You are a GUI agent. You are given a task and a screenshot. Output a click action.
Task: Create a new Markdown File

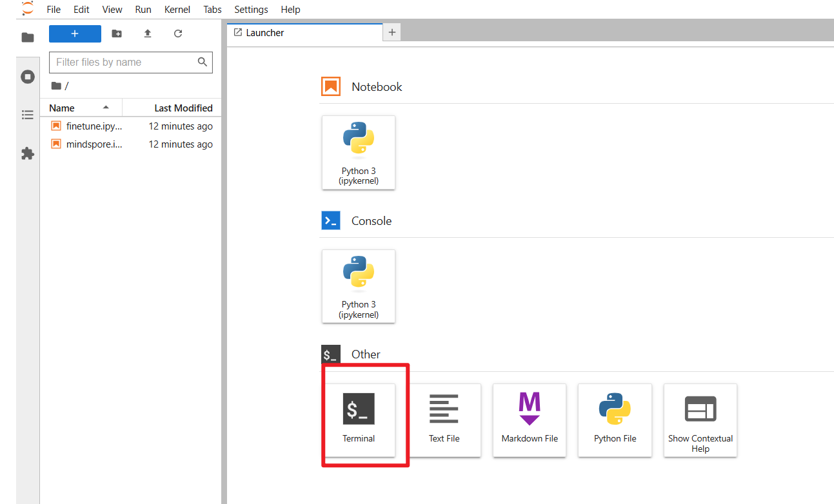pyautogui.click(x=530, y=420)
